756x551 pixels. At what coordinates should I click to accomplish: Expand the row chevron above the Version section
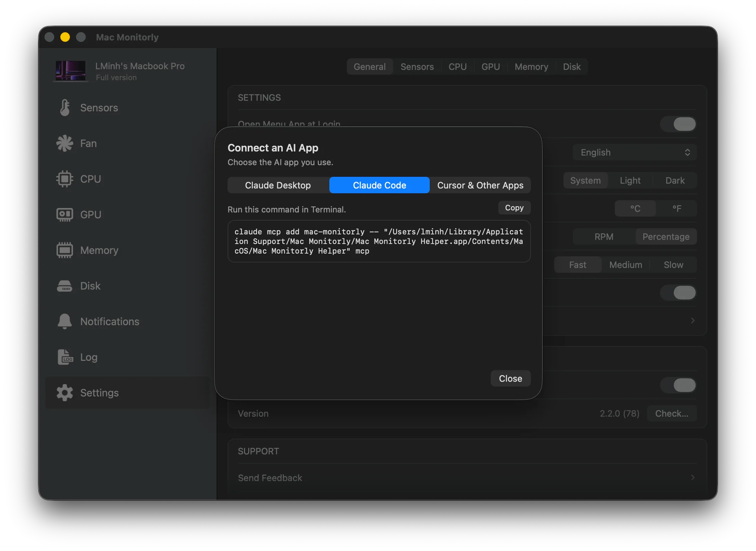(693, 320)
